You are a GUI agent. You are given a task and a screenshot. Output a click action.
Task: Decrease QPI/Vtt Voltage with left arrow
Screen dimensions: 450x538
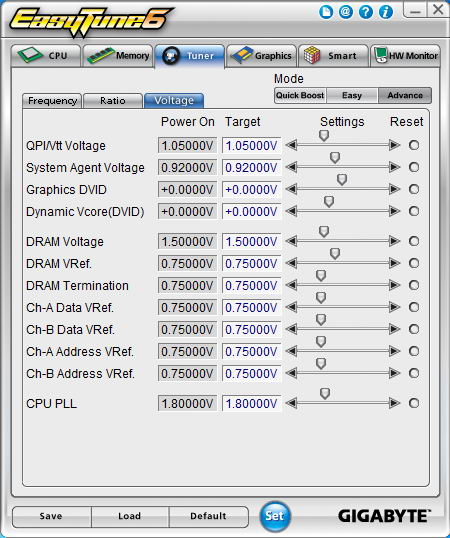(x=292, y=145)
